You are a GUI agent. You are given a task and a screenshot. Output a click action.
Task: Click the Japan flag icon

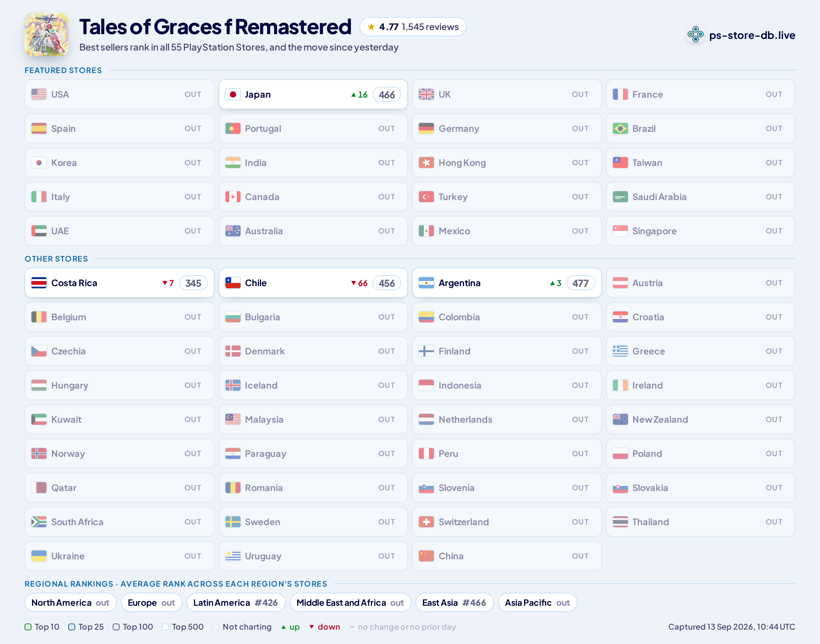click(233, 94)
